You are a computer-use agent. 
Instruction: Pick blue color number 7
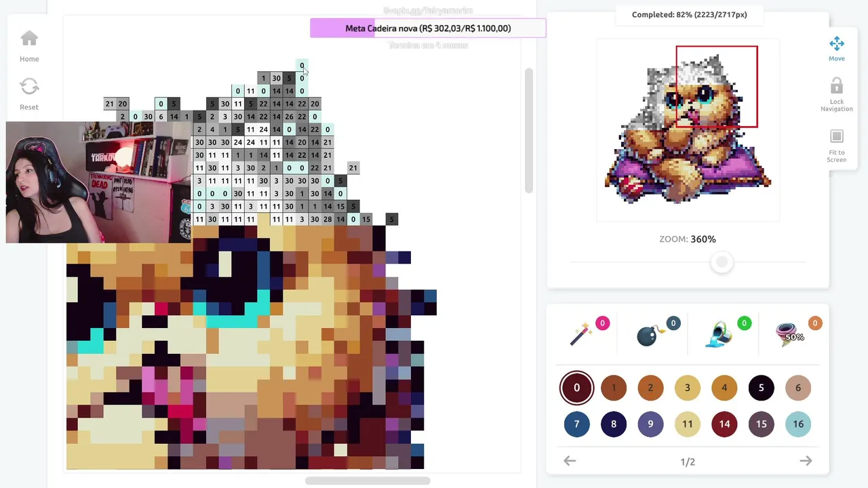[576, 424]
